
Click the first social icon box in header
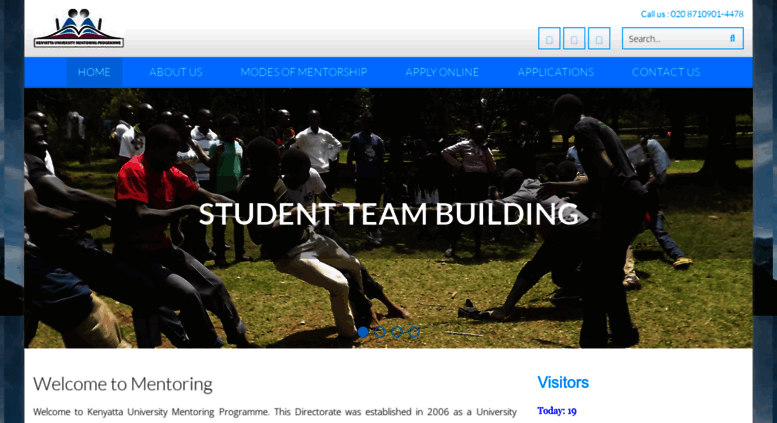pos(549,39)
